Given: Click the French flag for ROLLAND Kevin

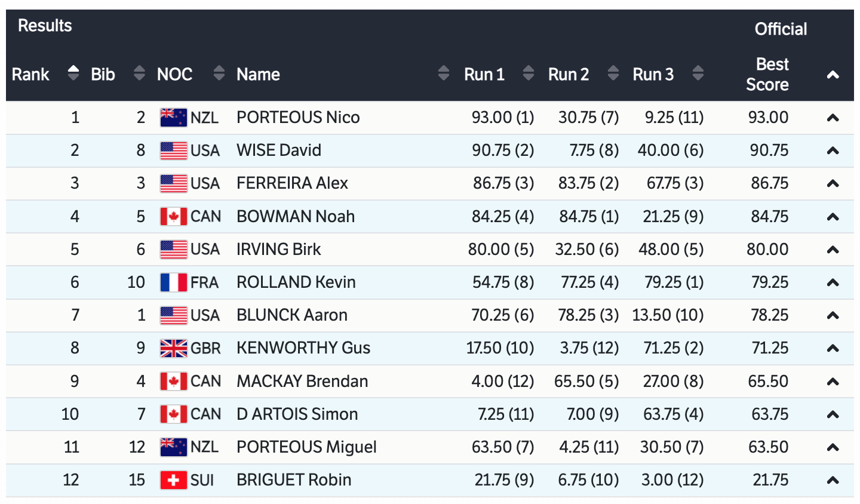Looking at the screenshot, I should coord(173,282).
